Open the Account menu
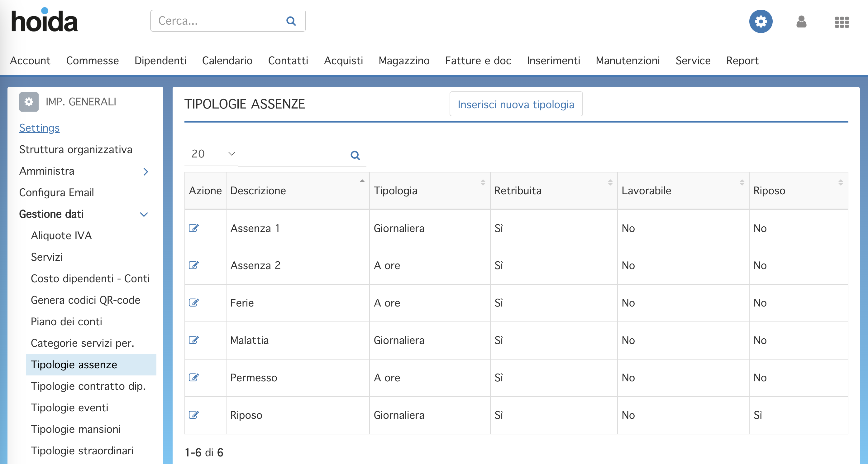Image resolution: width=868 pixels, height=464 pixels. coord(30,61)
